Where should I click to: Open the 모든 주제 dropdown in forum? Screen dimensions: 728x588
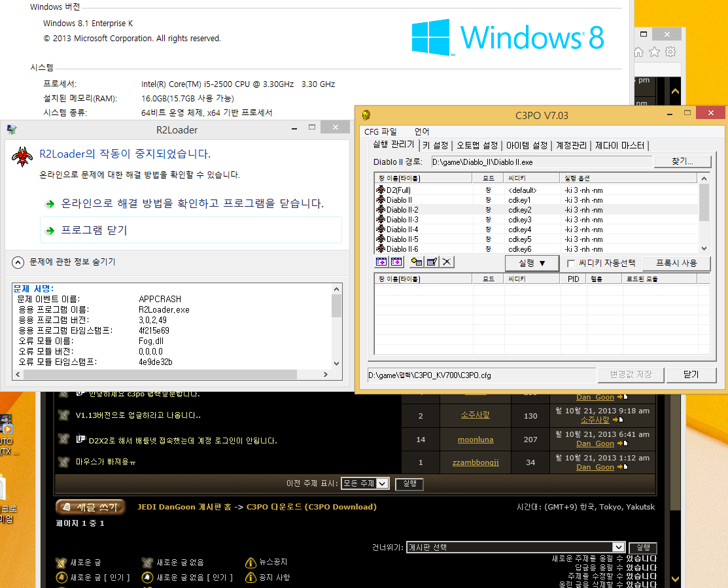tap(364, 483)
